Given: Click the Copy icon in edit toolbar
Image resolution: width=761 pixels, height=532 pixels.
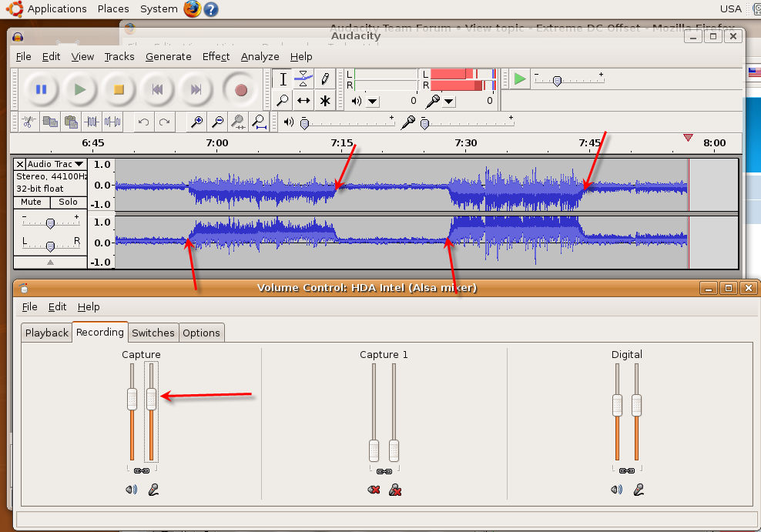Looking at the screenshot, I should (x=50, y=122).
